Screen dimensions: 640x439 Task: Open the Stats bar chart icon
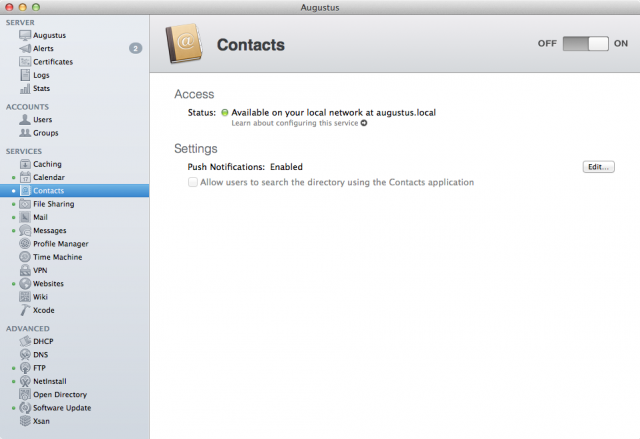pyautogui.click(x=25, y=89)
